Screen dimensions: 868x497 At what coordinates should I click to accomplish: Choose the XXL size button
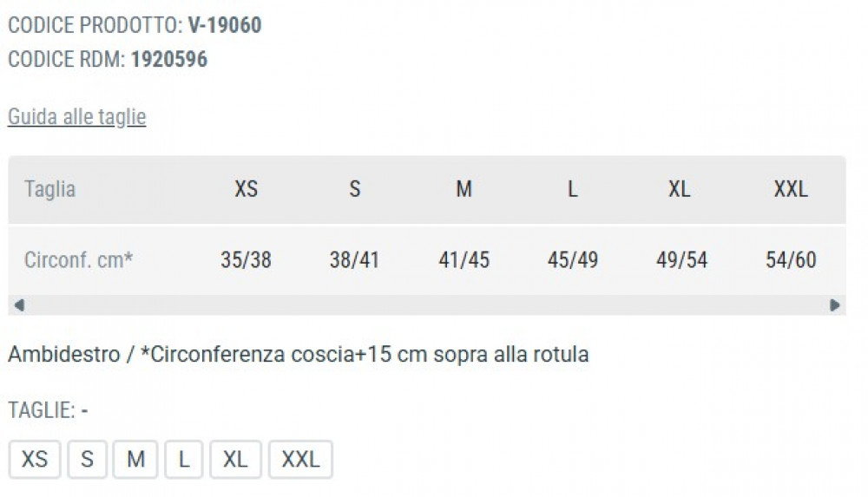point(300,459)
